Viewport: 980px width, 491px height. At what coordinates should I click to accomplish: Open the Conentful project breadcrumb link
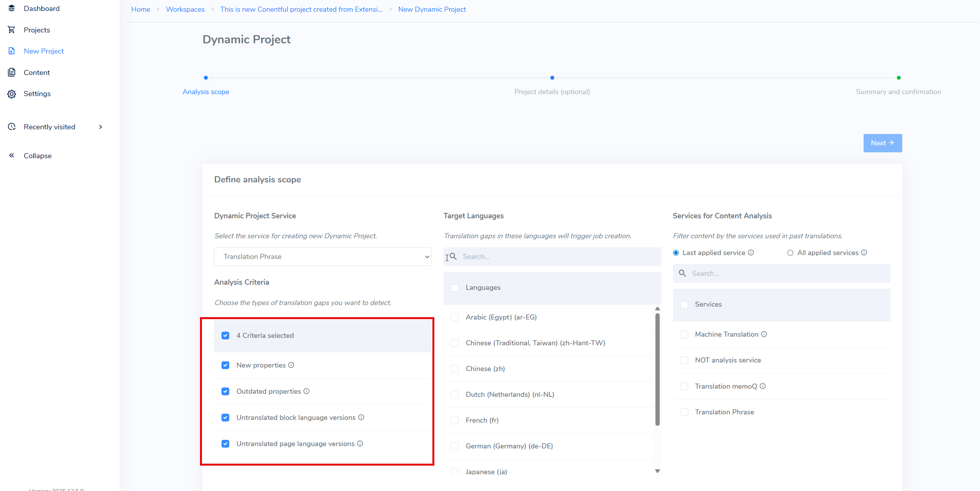coord(301,9)
